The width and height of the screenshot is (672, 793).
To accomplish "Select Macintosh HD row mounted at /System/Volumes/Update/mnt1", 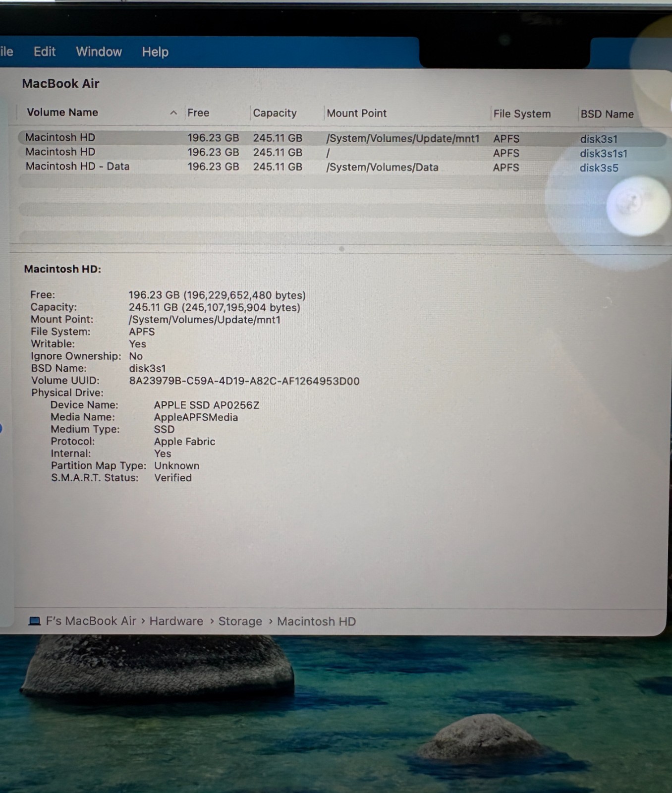I will (342, 138).
